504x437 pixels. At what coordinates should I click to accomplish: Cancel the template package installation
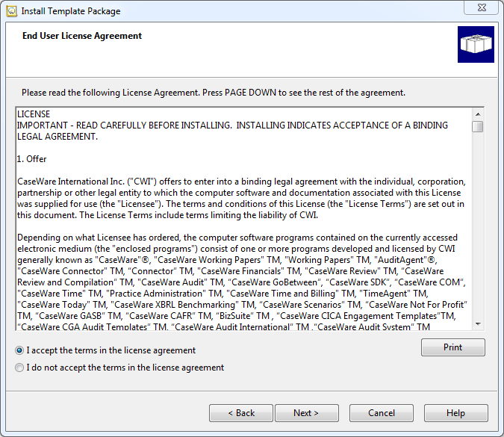click(x=381, y=413)
